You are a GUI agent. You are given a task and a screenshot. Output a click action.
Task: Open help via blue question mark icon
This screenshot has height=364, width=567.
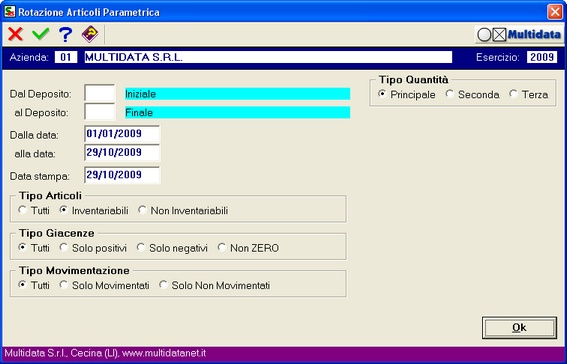[65, 35]
